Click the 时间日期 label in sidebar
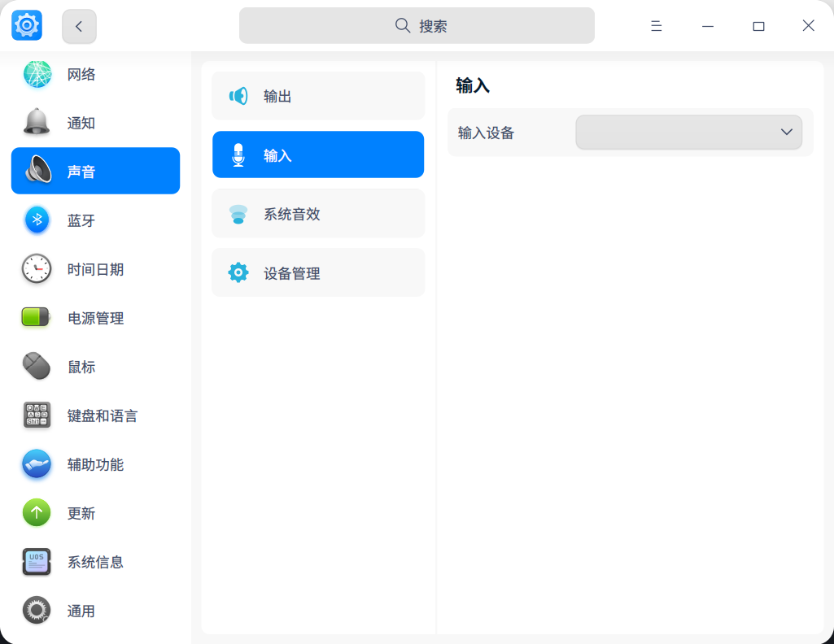Viewport: 834px width, 644px height. point(95,269)
